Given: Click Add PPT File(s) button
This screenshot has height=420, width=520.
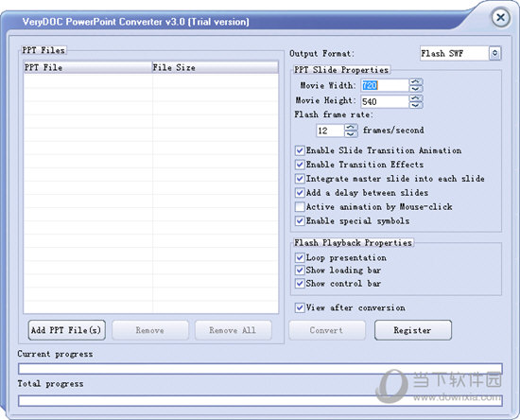Looking at the screenshot, I should 67,330.
